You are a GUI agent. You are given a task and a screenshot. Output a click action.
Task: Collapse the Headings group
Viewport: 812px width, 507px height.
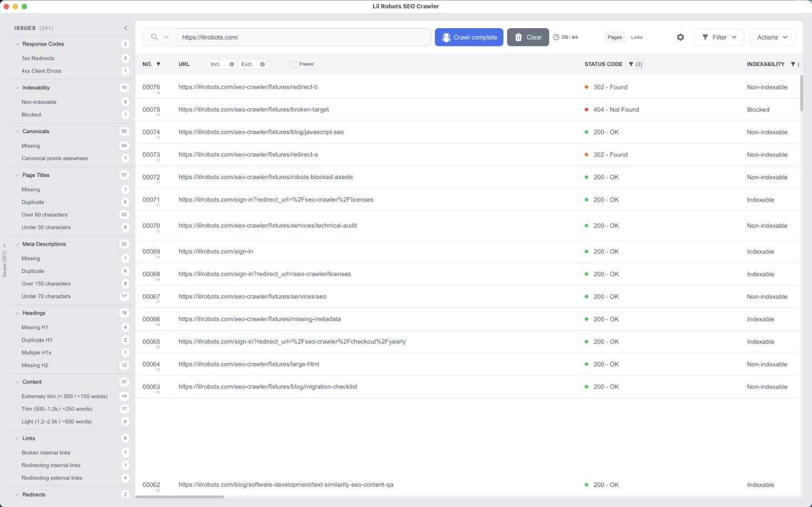coord(17,313)
